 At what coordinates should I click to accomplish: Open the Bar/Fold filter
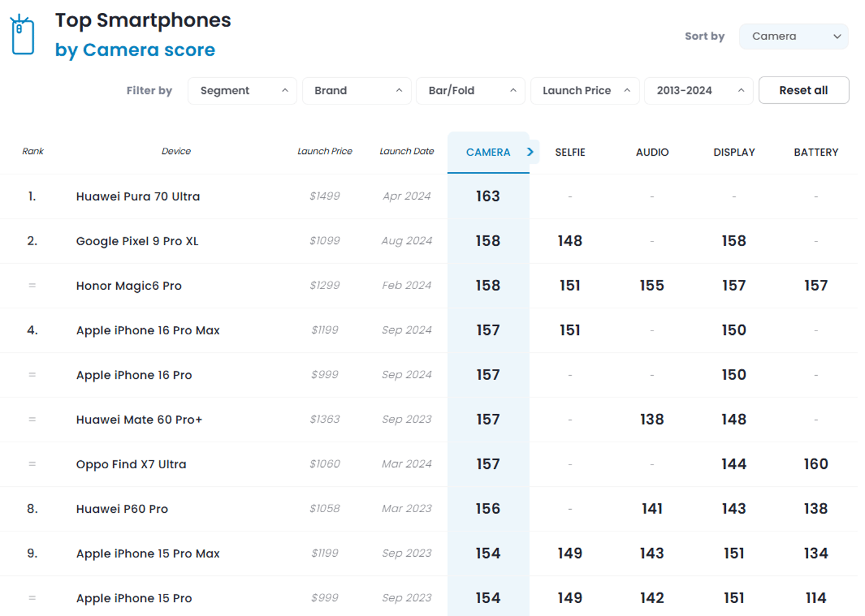470,91
